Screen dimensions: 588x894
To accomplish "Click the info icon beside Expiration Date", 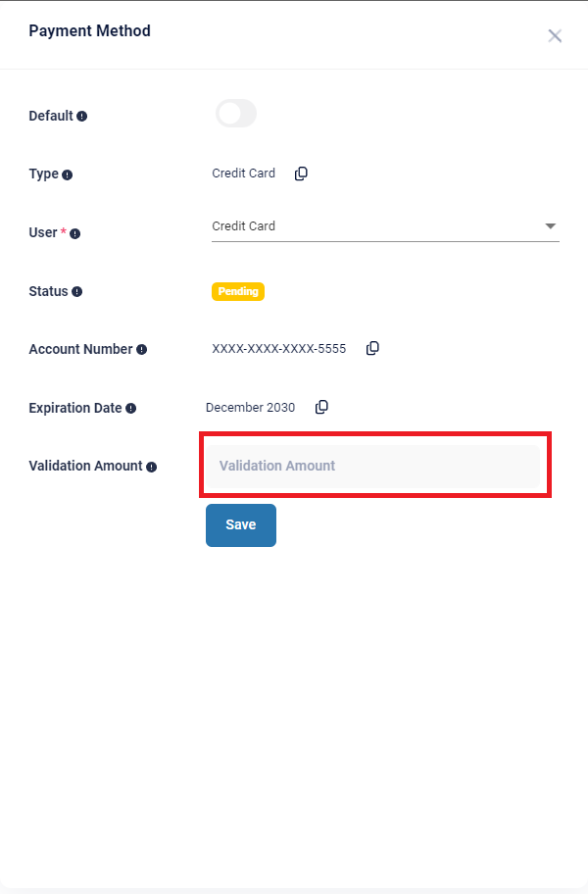I will [x=131, y=408].
